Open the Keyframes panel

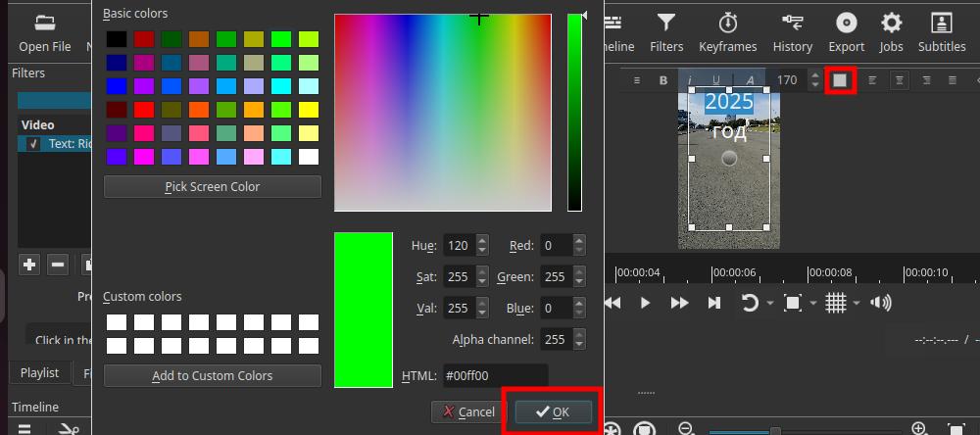[728, 31]
